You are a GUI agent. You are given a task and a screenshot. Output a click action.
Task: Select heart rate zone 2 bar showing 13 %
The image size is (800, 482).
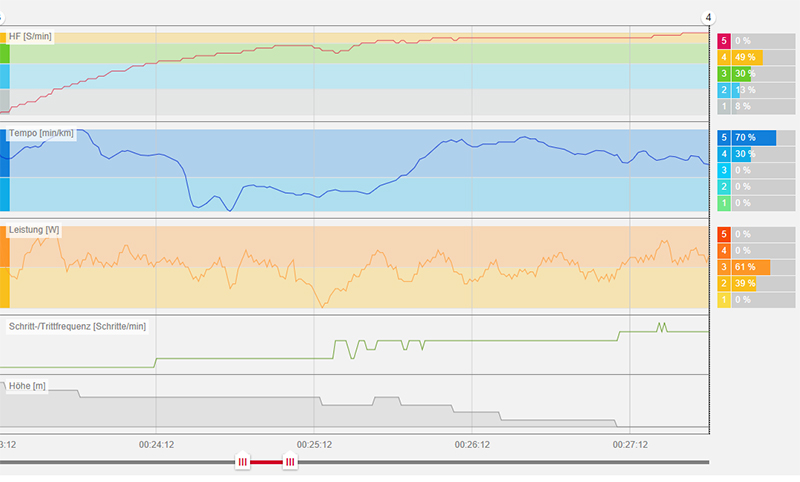click(746, 90)
